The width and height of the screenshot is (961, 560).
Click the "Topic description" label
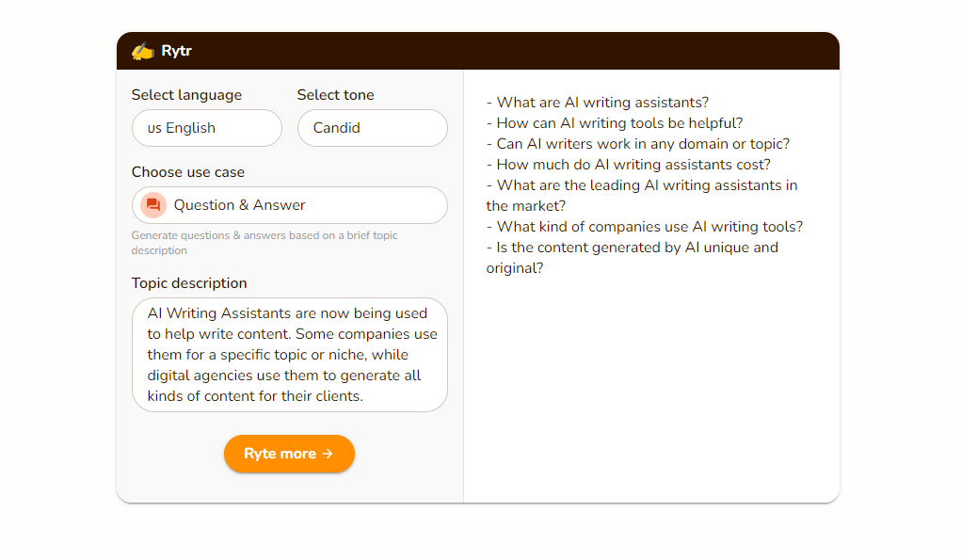pyautogui.click(x=189, y=283)
